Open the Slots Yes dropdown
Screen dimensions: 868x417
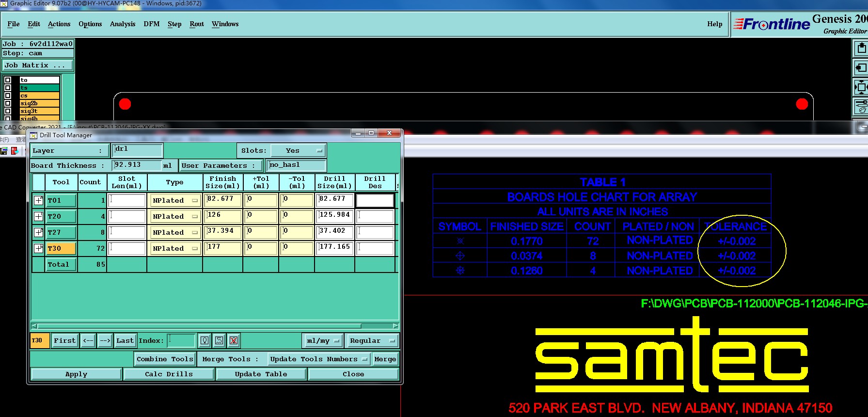point(298,151)
